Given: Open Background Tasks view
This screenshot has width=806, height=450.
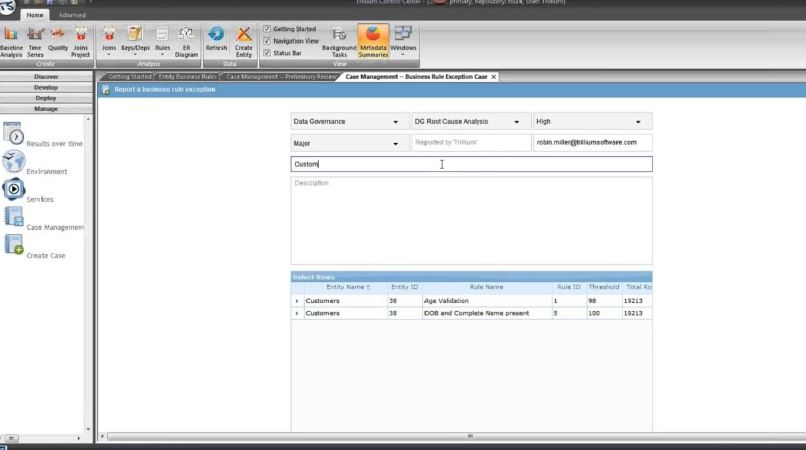Looking at the screenshot, I should [339, 42].
